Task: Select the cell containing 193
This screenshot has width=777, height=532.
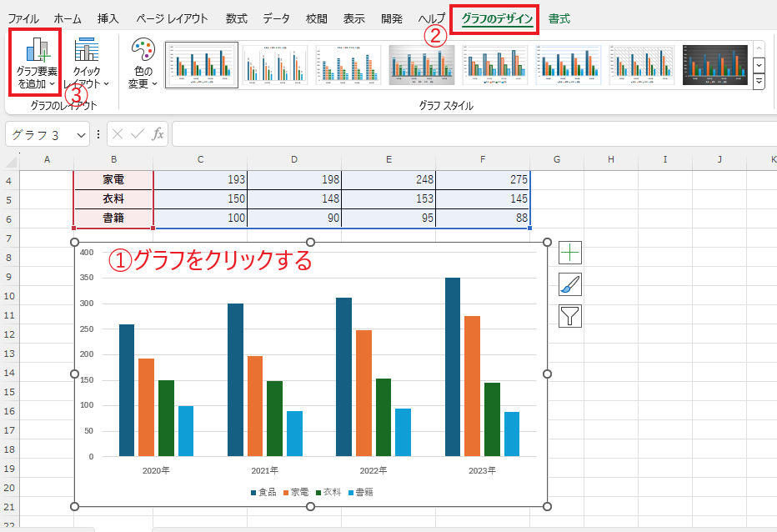Action: click(200, 179)
